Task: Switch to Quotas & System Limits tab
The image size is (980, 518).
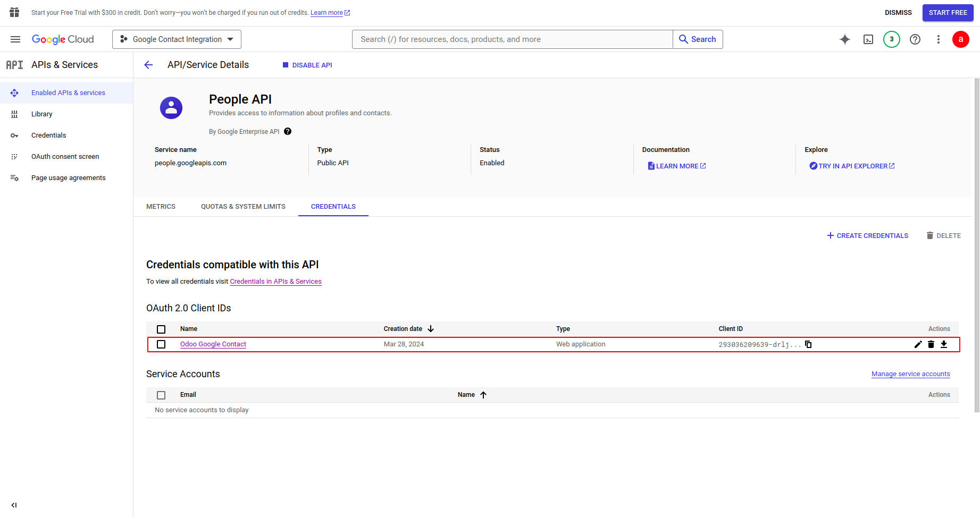Action: pos(243,207)
